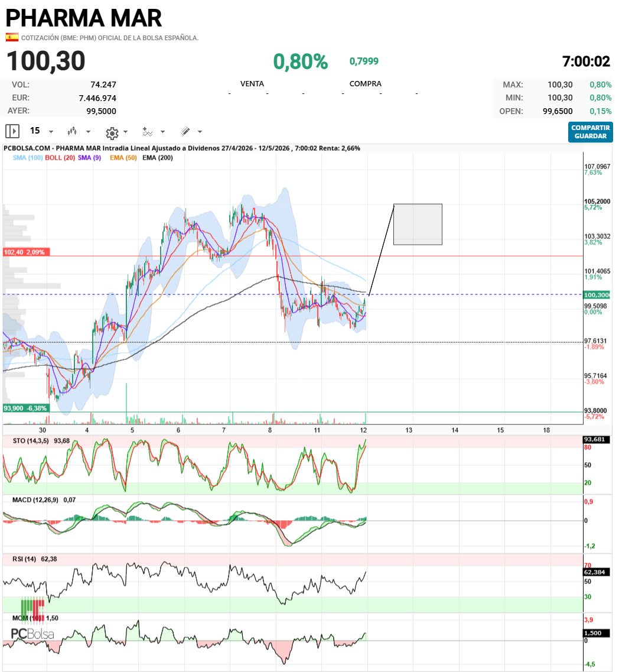Click the 100,300 current price axis tag
619x672 pixels.
pos(597,295)
